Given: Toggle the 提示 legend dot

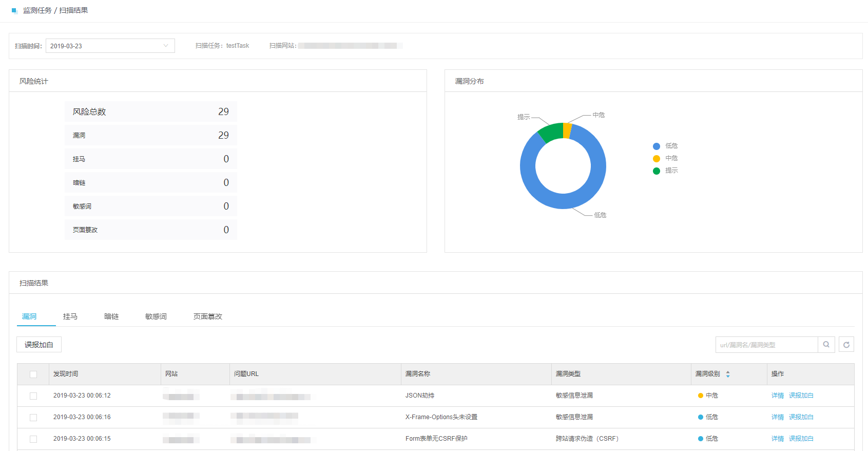Looking at the screenshot, I should [656, 171].
